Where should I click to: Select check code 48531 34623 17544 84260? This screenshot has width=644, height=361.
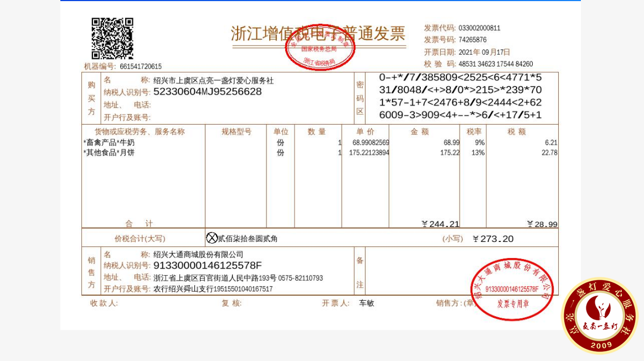click(x=496, y=64)
